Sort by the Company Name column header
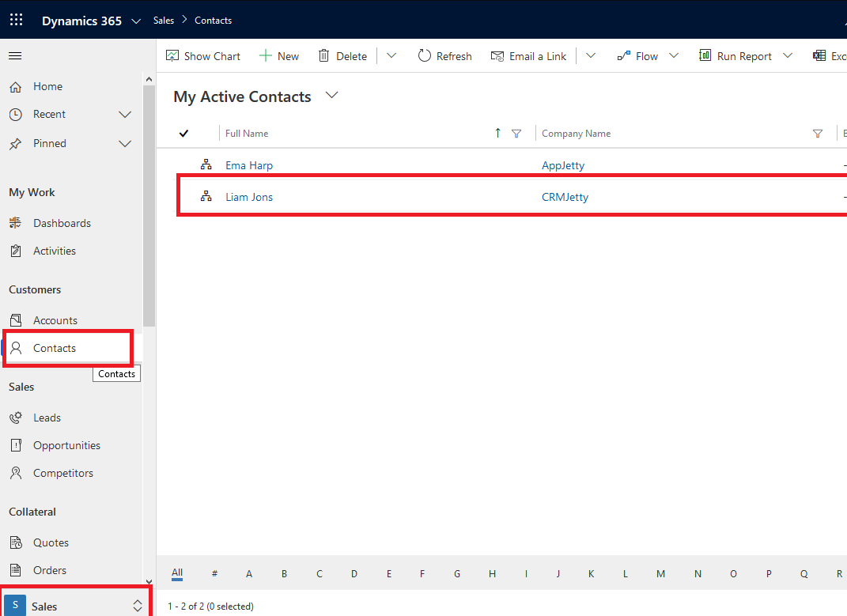Image resolution: width=847 pixels, height=616 pixels. [577, 134]
